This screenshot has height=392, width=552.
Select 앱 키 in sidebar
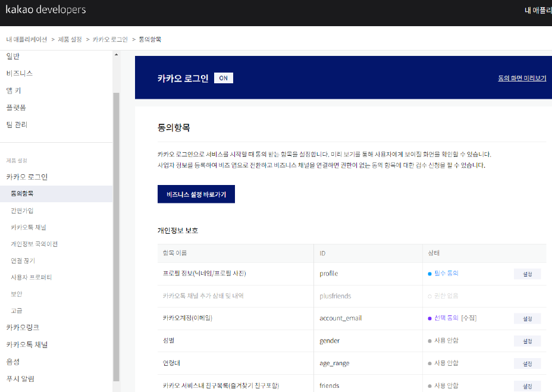pos(14,90)
